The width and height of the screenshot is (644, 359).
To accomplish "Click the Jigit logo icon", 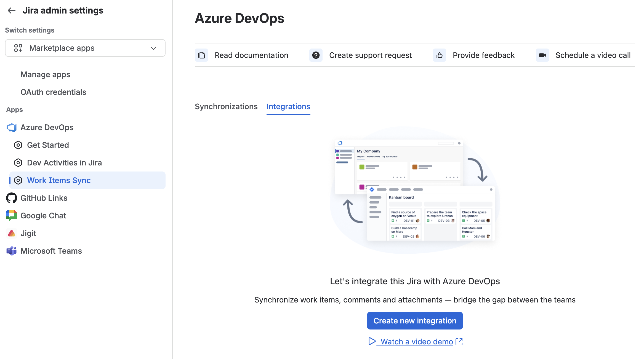I will (12, 233).
